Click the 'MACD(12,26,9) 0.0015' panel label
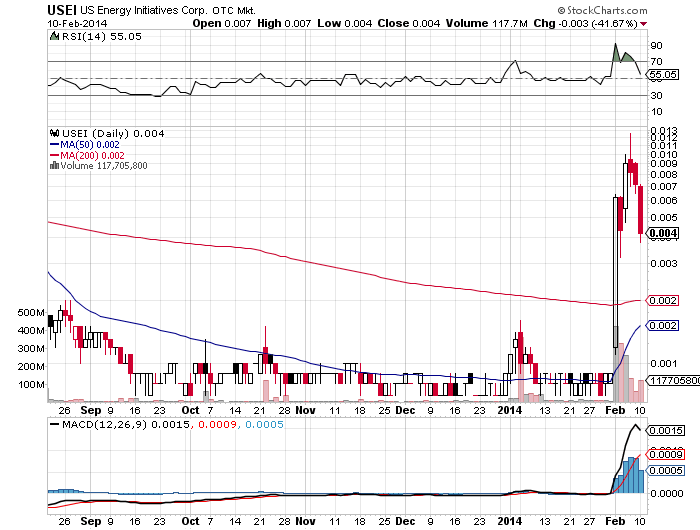The width and height of the screenshot is (700, 530). click(x=125, y=424)
